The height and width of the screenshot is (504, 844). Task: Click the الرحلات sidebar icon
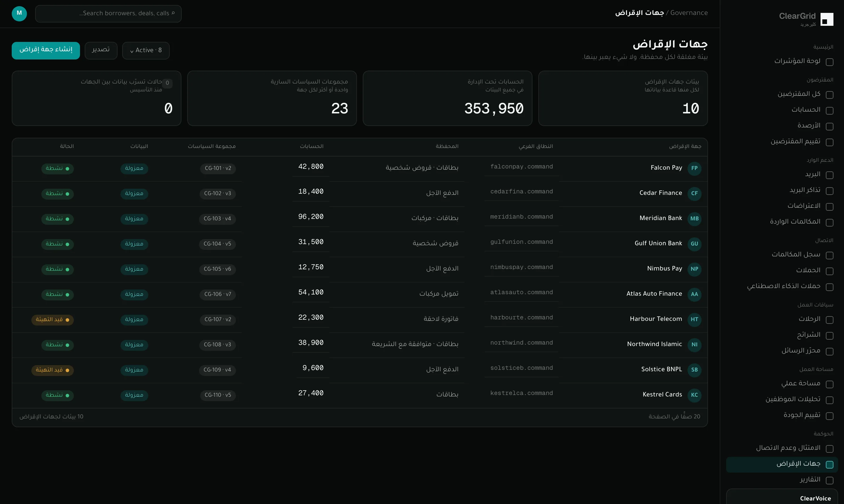pyautogui.click(x=829, y=320)
